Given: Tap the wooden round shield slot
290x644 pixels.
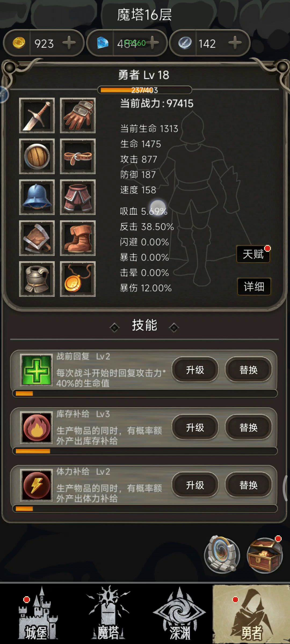Looking at the screenshot, I should click(x=37, y=156).
